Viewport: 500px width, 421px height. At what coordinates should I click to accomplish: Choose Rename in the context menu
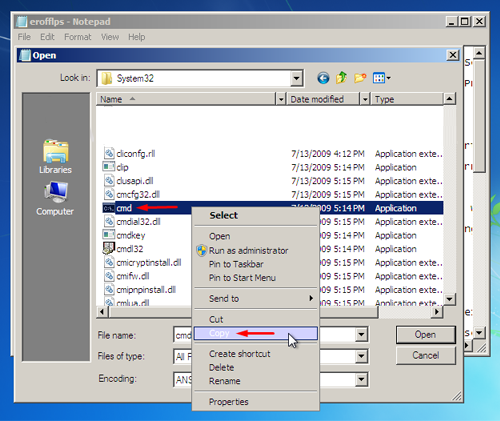click(x=256, y=381)
